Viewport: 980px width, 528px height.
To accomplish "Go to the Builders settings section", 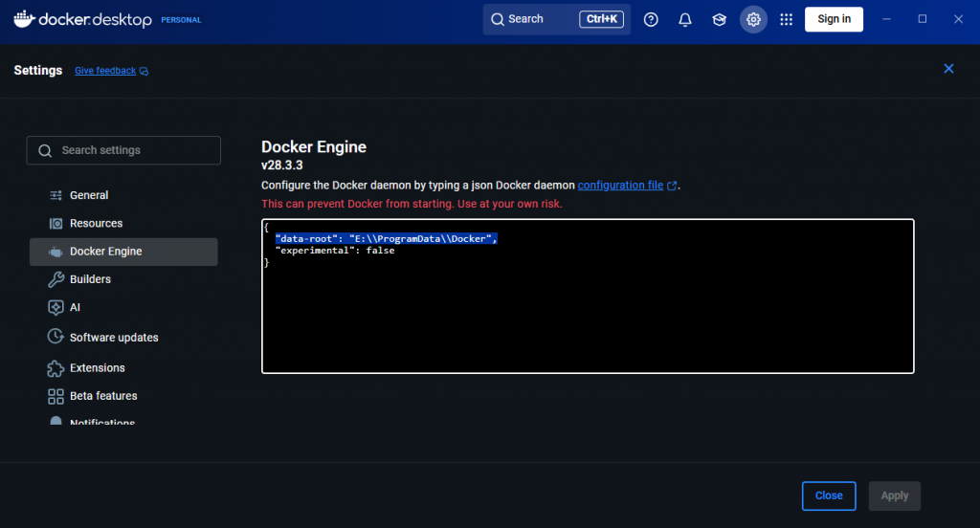I will (x=90, y=279).
